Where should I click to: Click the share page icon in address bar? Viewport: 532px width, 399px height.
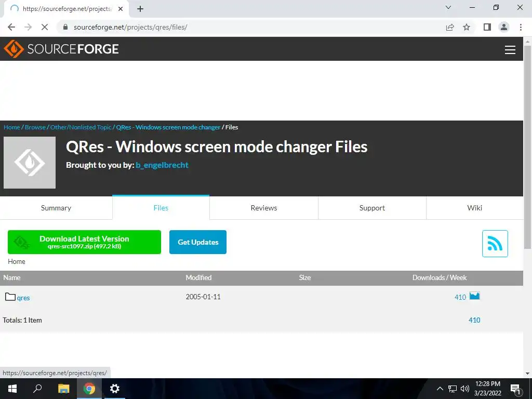[450, 27]
